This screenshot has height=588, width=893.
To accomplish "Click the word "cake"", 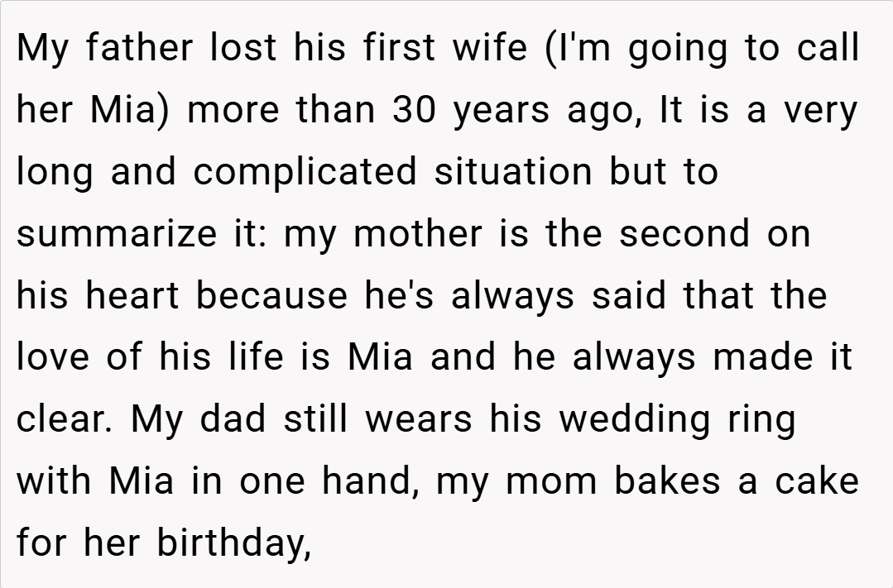I will (x=816, y=482).
